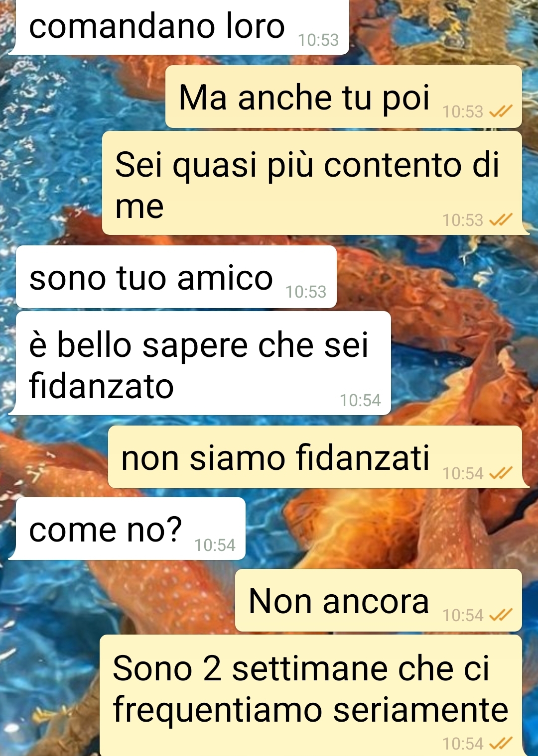
Task: Click double checkmark on 'Sei quasi più contento' message
Action: (x=501, y=220)
